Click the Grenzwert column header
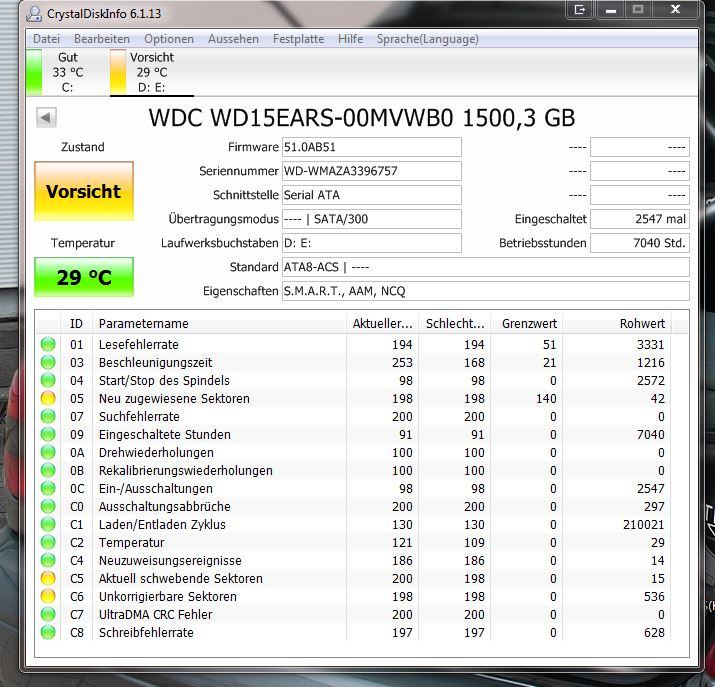The image size is (715, 687). click(527, 324)
